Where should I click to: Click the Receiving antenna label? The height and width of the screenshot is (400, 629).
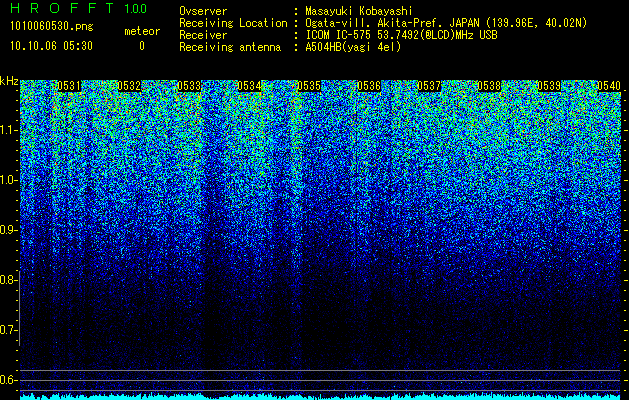coord(230,48)
